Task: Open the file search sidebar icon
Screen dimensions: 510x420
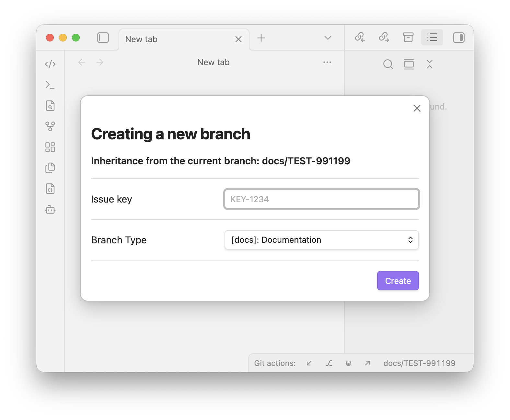Action: (x=50, y=106)
